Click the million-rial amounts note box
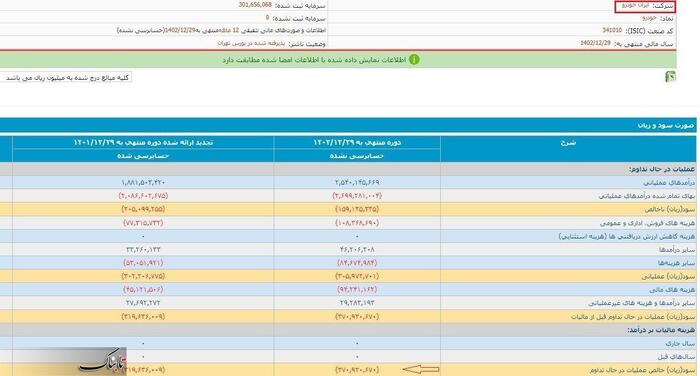700x376 pixels. pos(67,77)
